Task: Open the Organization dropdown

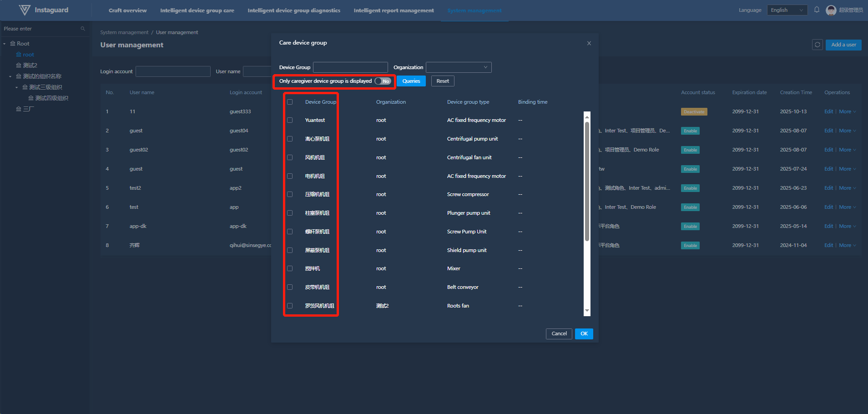Action: pos(458,67)
